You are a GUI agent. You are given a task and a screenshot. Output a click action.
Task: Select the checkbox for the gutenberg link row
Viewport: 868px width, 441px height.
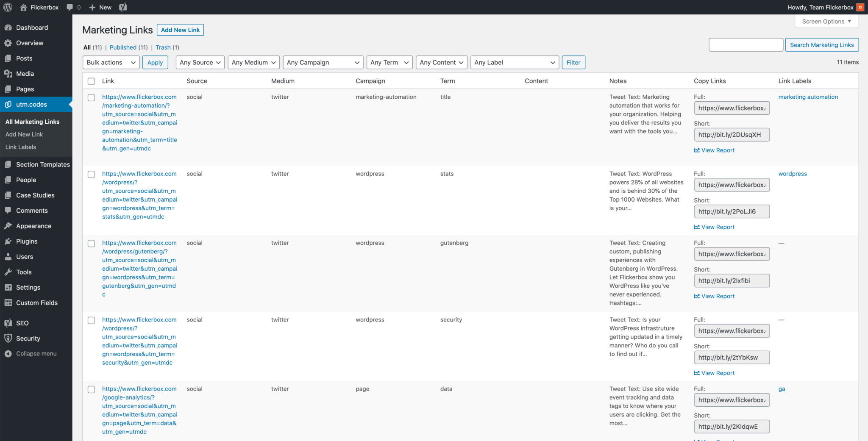click(91, 244)
